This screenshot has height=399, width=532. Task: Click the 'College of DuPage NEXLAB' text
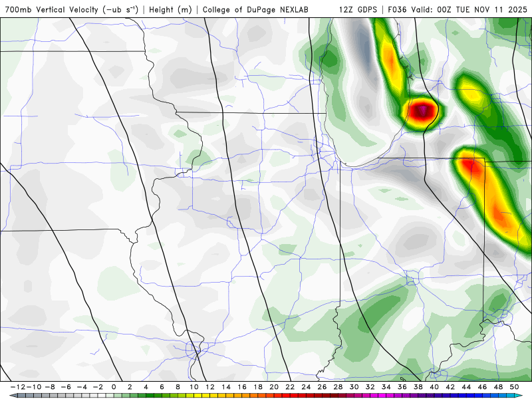255,9
